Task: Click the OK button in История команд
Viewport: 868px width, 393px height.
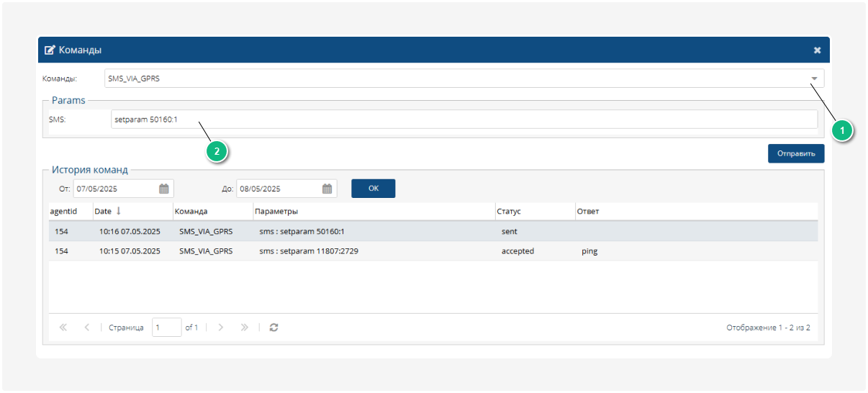Action: click(x=373, y=188)
